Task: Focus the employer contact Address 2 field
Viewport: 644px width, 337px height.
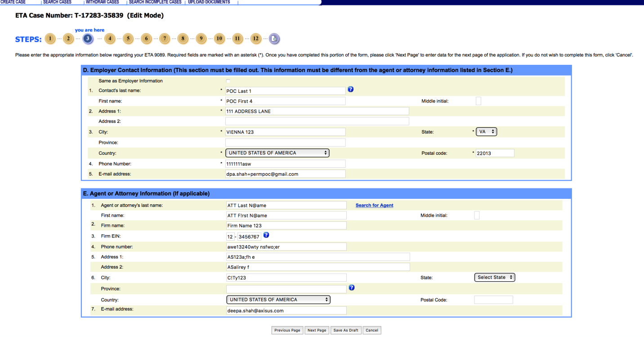Action: (317, 121)
